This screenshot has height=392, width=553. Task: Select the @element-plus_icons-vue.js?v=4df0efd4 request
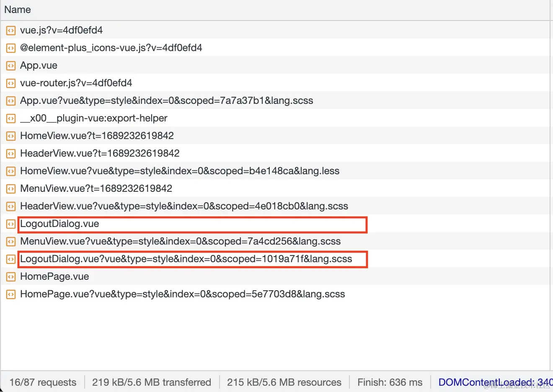tap(111, 48)
